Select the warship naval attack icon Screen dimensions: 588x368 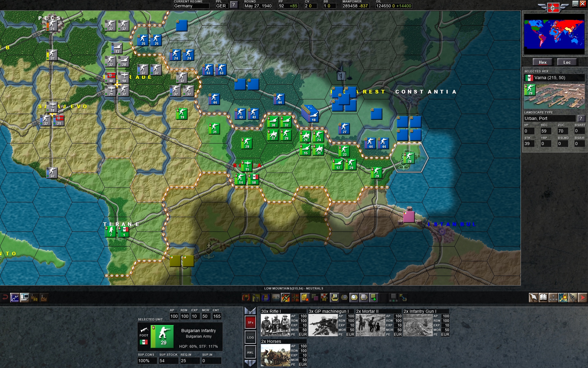(x=276, y=297)
